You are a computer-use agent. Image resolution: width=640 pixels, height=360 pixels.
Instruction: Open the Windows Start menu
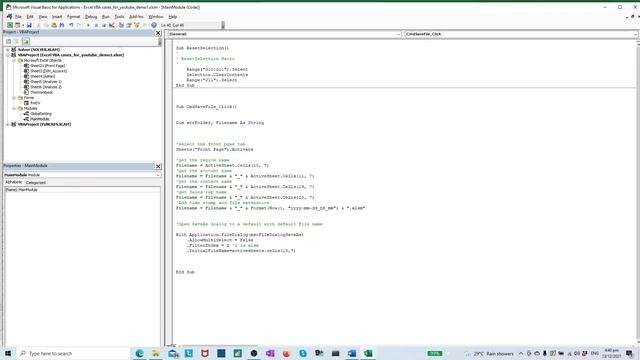point(8,353)
